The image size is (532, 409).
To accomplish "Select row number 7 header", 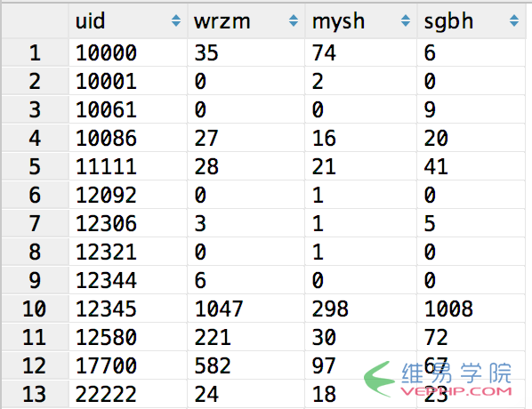I will point(35,223).
